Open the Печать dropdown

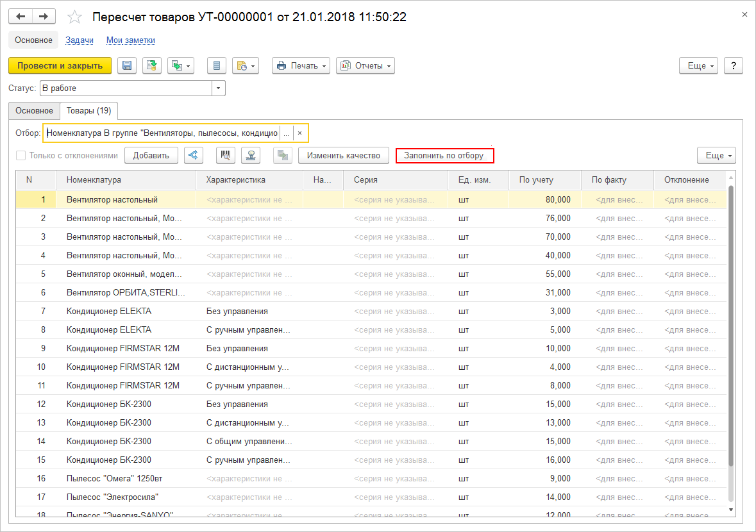(x=301, y=65)
